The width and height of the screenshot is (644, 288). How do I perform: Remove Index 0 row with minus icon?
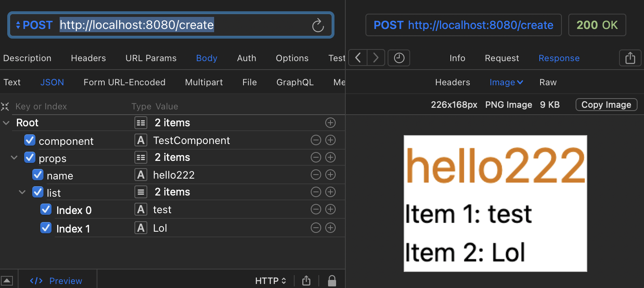[316, 209]
